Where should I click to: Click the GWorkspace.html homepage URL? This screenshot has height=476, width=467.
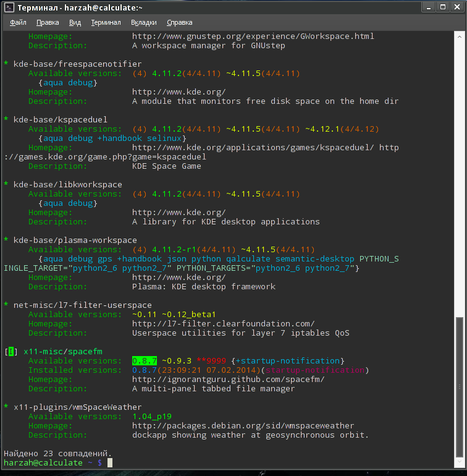[253, 36]
